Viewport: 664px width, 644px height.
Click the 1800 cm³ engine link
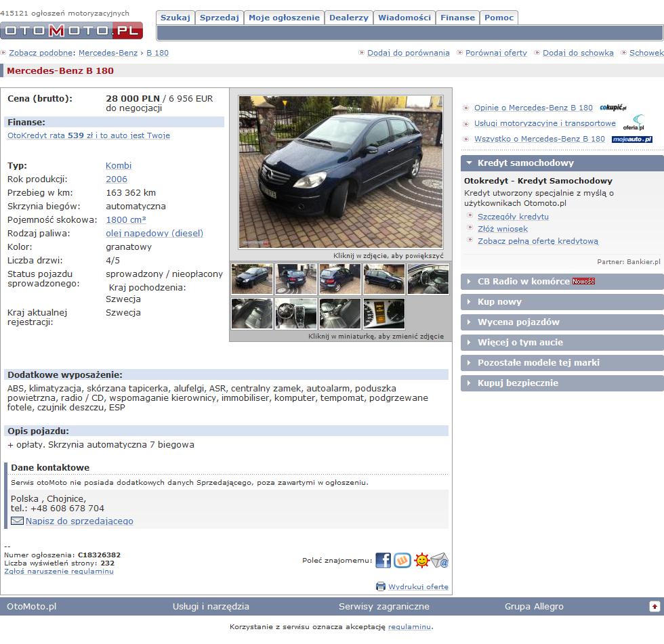pos(126,219)
